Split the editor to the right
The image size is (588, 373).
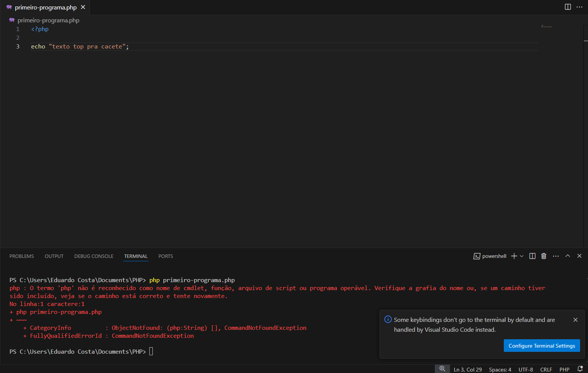(x=568, y=7)
